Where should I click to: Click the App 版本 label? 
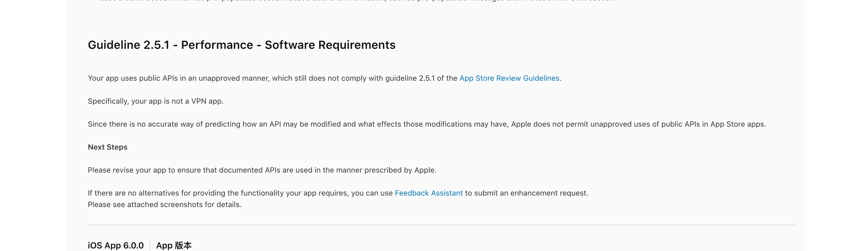[174, 245]
